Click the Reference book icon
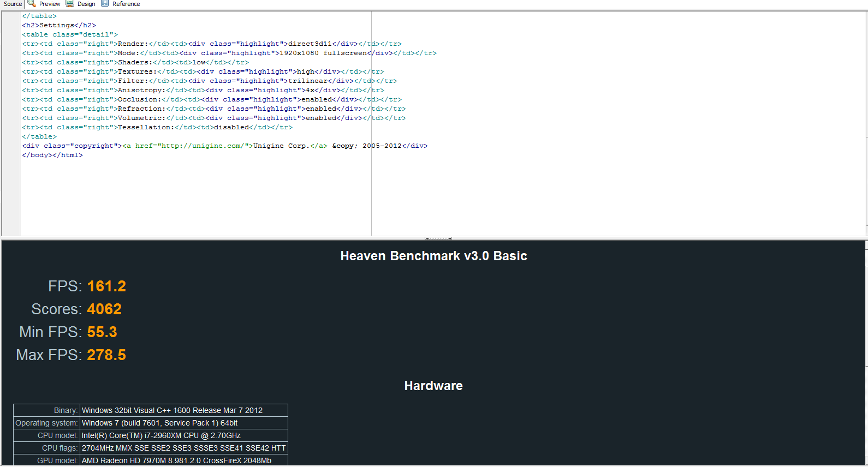 click(105, 3)
